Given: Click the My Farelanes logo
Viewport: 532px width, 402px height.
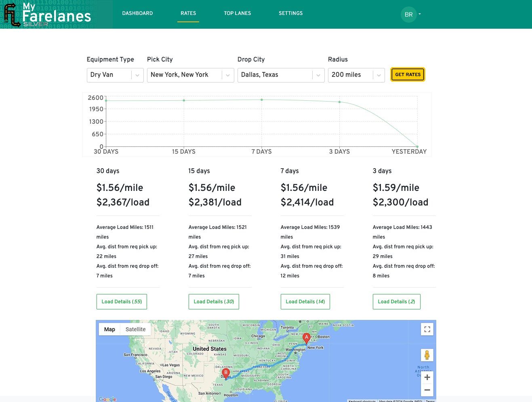Looking at the screenshot, I should pyautogui.click(x=48, y=15).
